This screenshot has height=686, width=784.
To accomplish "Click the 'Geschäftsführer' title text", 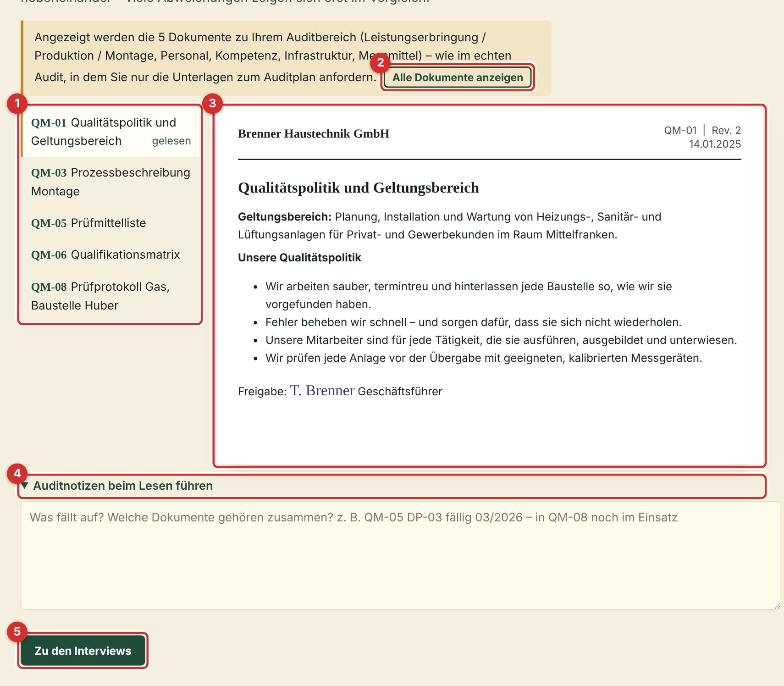I will tap(400, 392).
